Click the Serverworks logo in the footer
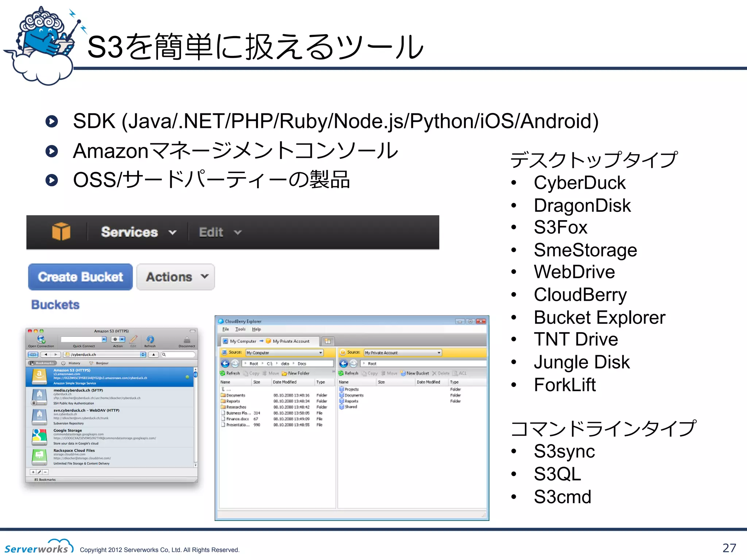Viewport: 747px width, 560px height. pos(39,547)
